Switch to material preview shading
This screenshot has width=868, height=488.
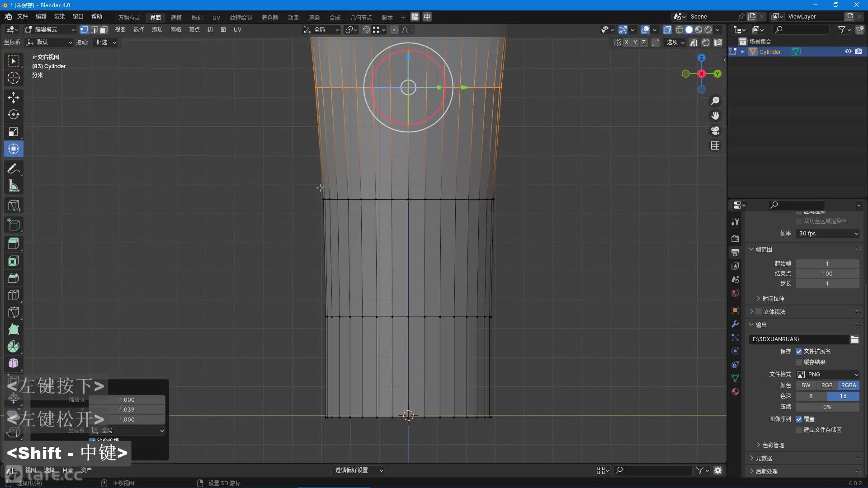click(x=698, y=30)
